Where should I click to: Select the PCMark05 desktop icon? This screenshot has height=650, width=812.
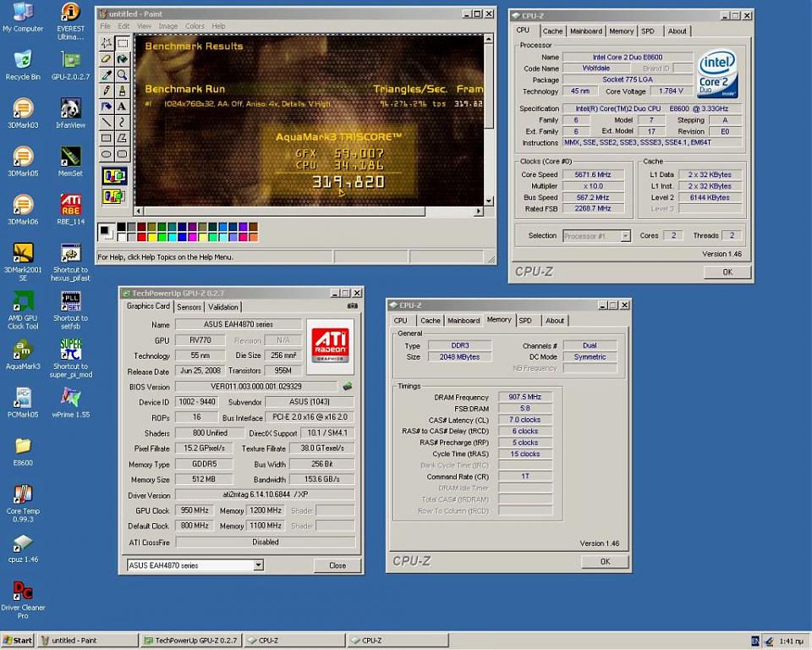click(23, 402)
